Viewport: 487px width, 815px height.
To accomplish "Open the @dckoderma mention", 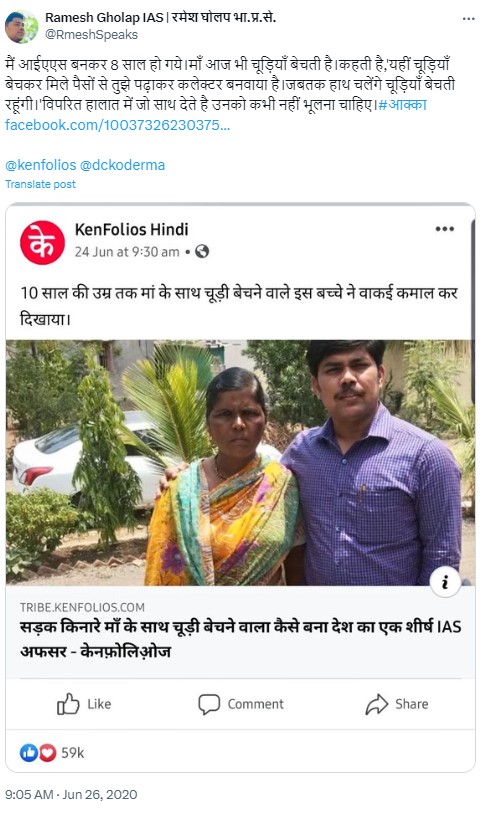I will 122,165.
